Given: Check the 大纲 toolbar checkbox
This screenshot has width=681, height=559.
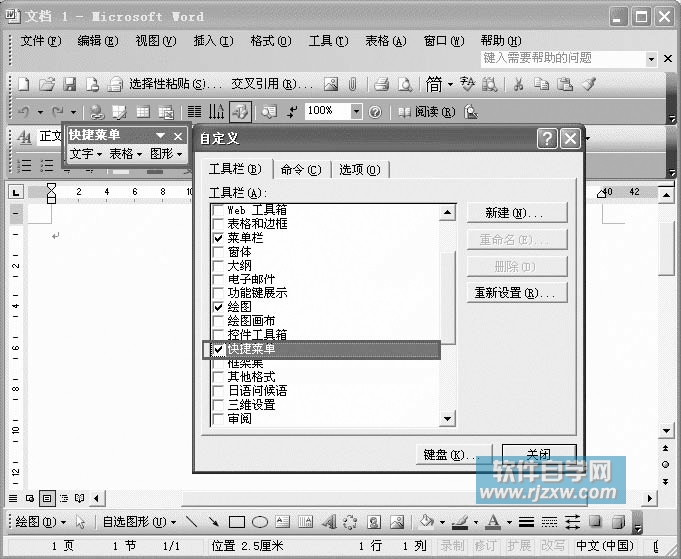Looking at the screenshot, I should coord(218,265).
